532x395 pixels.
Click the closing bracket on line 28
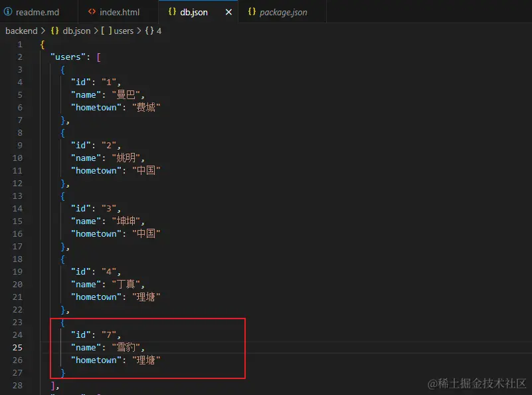[x=52, y=386]
